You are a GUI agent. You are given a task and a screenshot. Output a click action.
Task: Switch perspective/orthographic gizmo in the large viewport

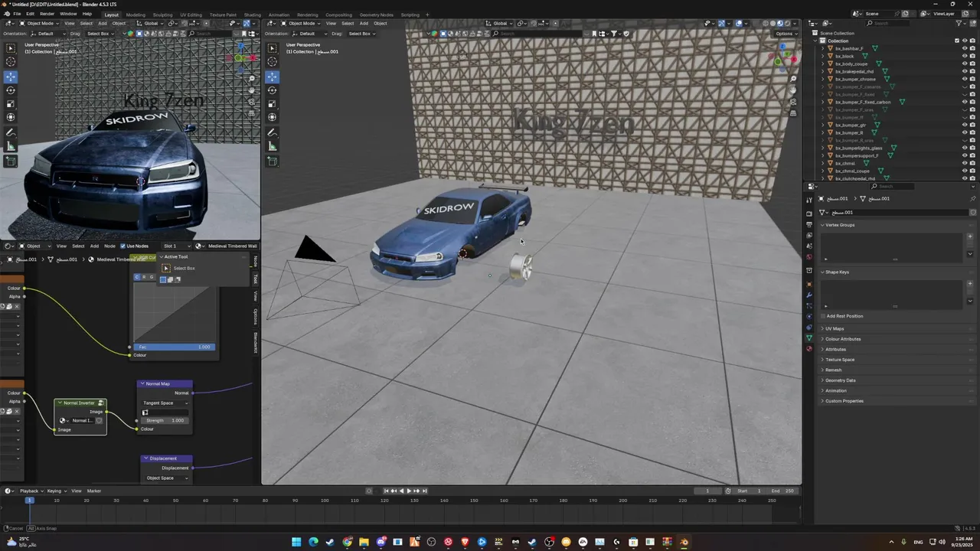[x=793, y=113]
